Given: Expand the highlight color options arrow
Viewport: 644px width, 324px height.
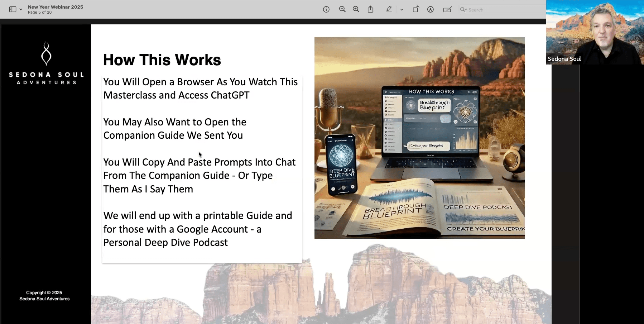Looking at the screenshot, I should (x=402, y=10).
